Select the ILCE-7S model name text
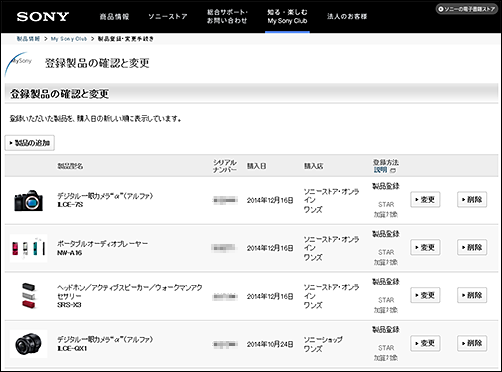Screen dimensions: 502x372 (70, 205)
